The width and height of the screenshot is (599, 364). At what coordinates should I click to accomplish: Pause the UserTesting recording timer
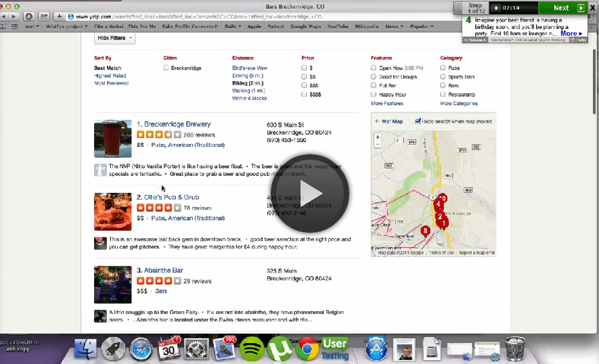(496, 8)
